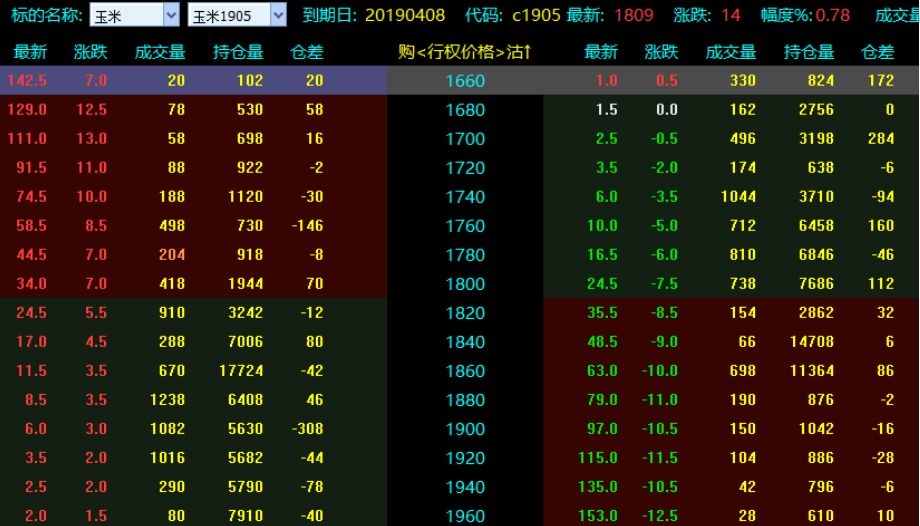Select the 1800 strike price cell
920x526 pixels.
click(x=464, y=283)
